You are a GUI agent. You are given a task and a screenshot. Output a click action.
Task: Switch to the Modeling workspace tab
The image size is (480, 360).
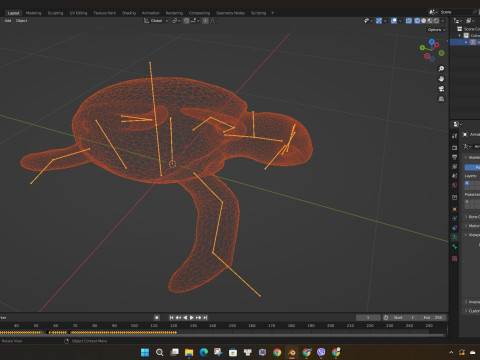coord(33,13)
